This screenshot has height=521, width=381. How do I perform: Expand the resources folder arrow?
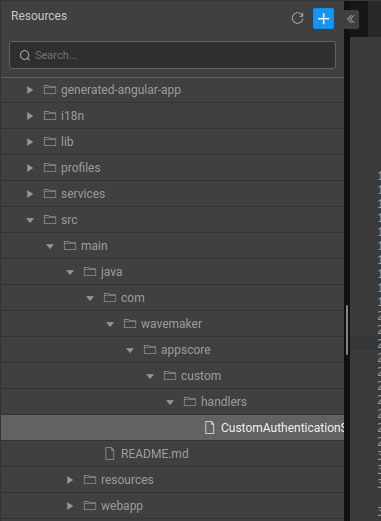[70, 480]
